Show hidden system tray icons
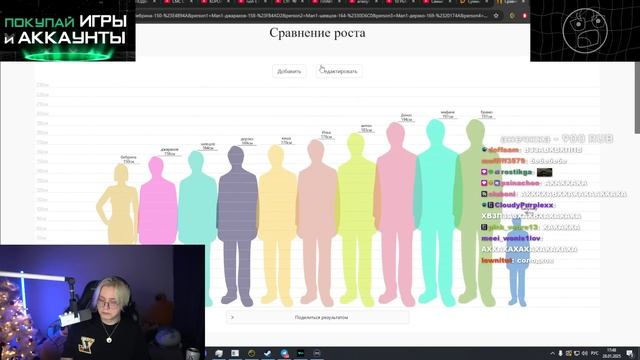The image size is (640, 360). pos(553,353)
